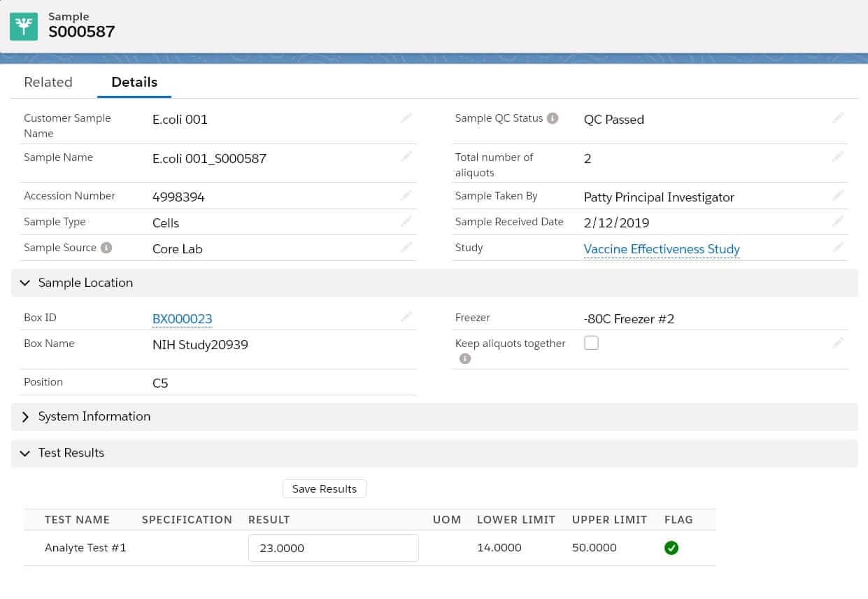The image size is (868, 599).
Task: Select the Details tab
Action: coord(134,82)
